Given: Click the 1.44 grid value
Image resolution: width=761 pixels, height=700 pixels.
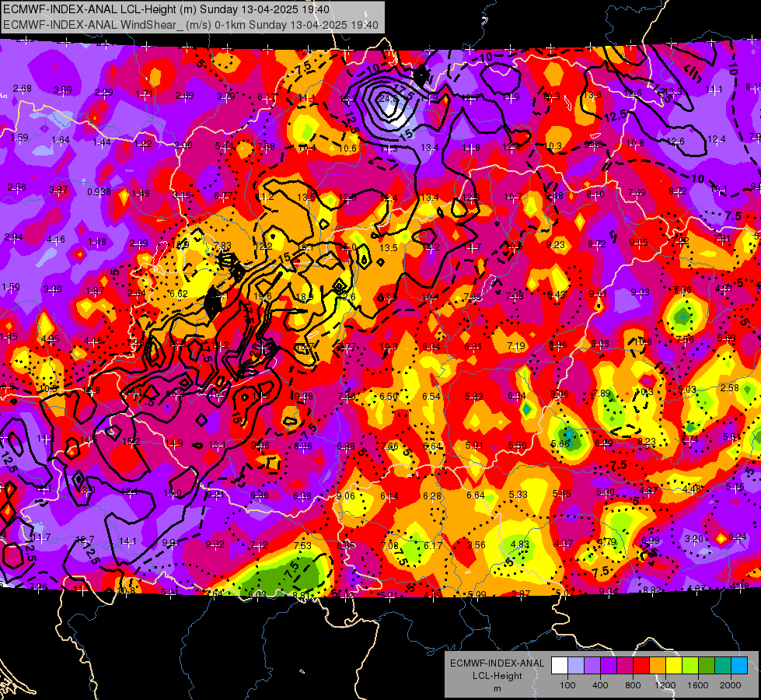Looking at the screenshot, I should 102,142.
